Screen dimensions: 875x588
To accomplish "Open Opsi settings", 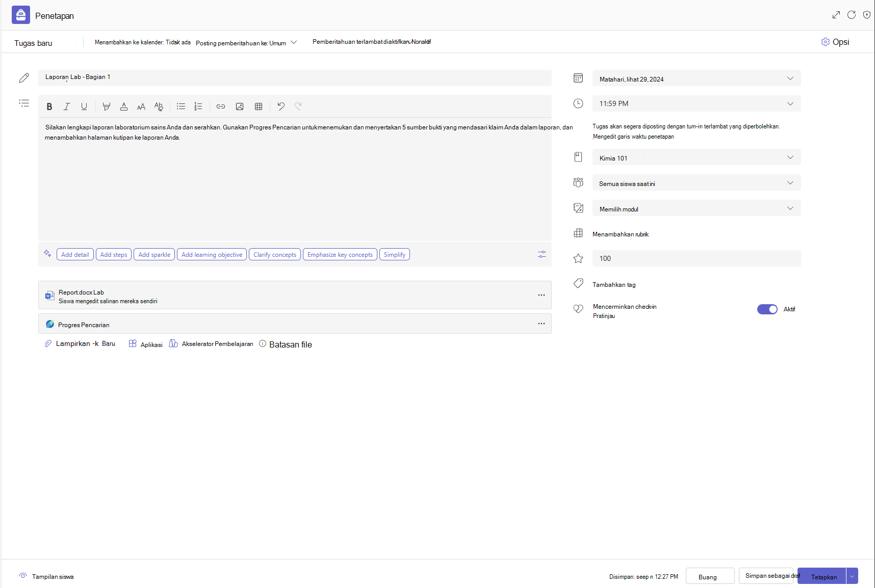I will (x=835, y=42).
